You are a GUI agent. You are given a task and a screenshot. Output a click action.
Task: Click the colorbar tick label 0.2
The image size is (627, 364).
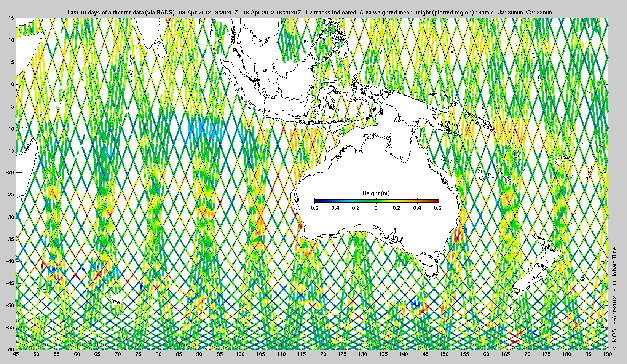397,208
